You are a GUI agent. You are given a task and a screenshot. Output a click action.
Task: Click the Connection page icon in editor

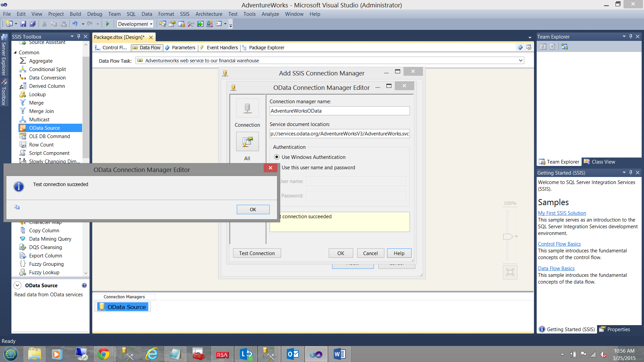point(247,108)
